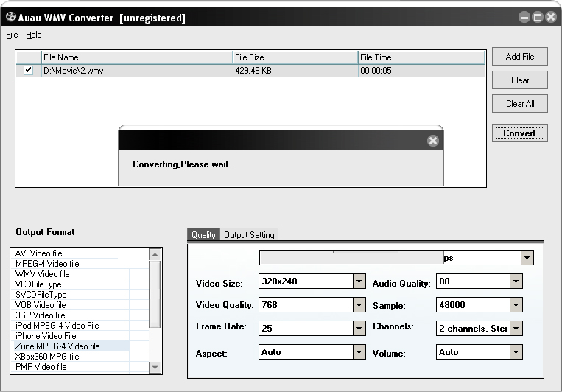
Task: Click the Clear All button
Action: (x=520, y=104)
